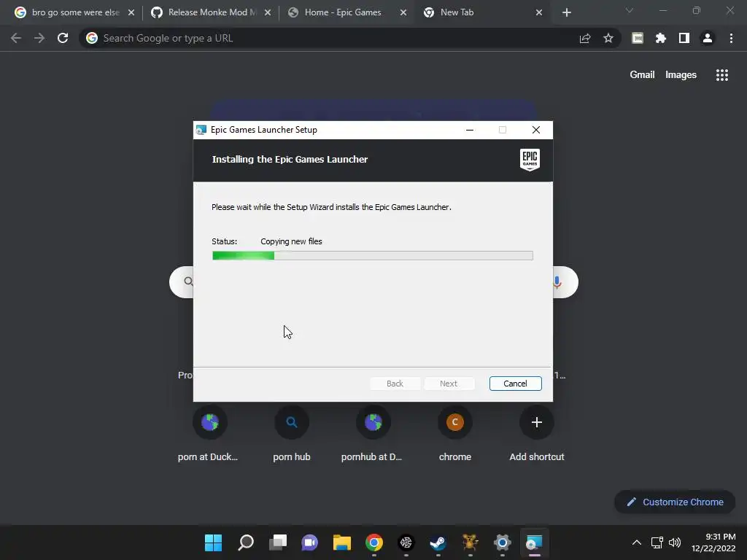Open the network status tray icon
The image size is (747, 560).
tap(657, 542)
